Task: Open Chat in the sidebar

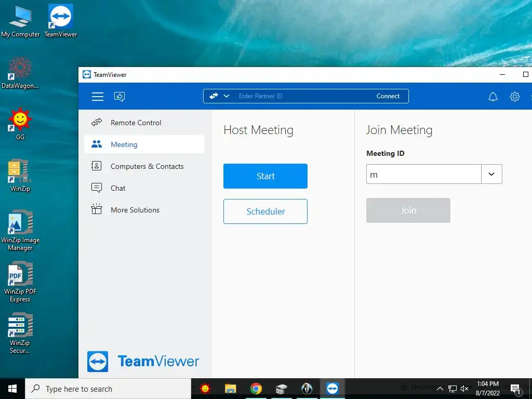Action: click(144, 188)
